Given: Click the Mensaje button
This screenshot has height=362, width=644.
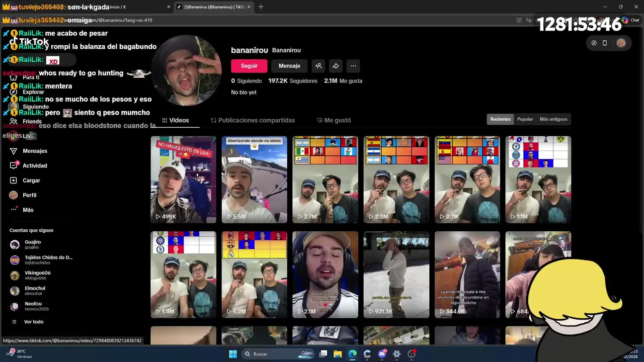Looking at the screenshot, I should click(289, 66).
